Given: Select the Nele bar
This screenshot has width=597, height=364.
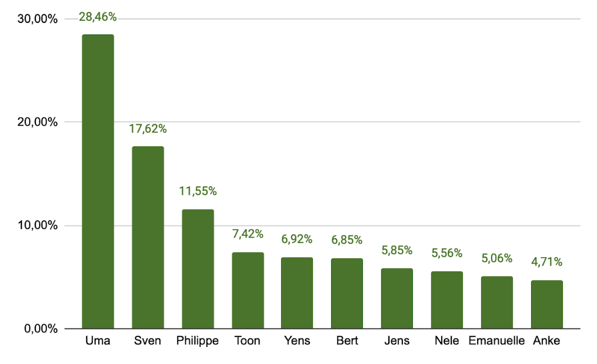Looking at the screenshot, I should (x=447, y=300).
